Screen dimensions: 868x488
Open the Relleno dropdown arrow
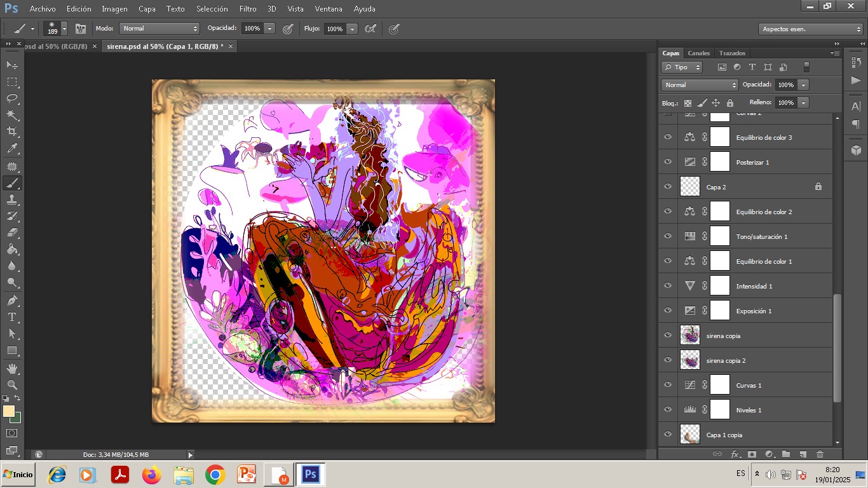pos(804,103)
